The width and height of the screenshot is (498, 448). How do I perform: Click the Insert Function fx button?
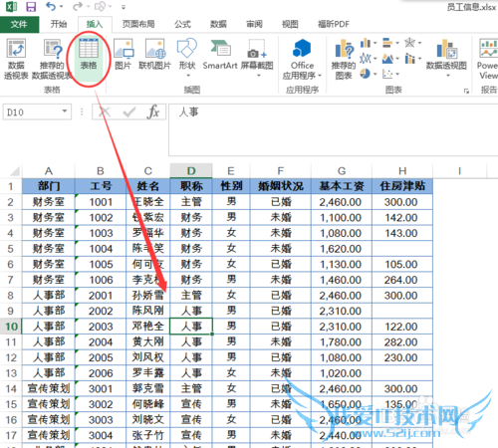153,112
